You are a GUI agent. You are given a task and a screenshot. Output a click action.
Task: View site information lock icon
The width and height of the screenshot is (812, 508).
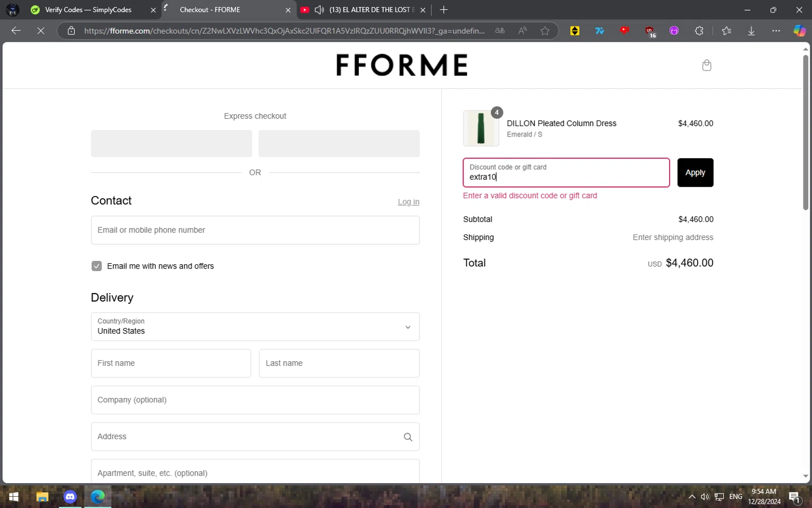[71, 31]
